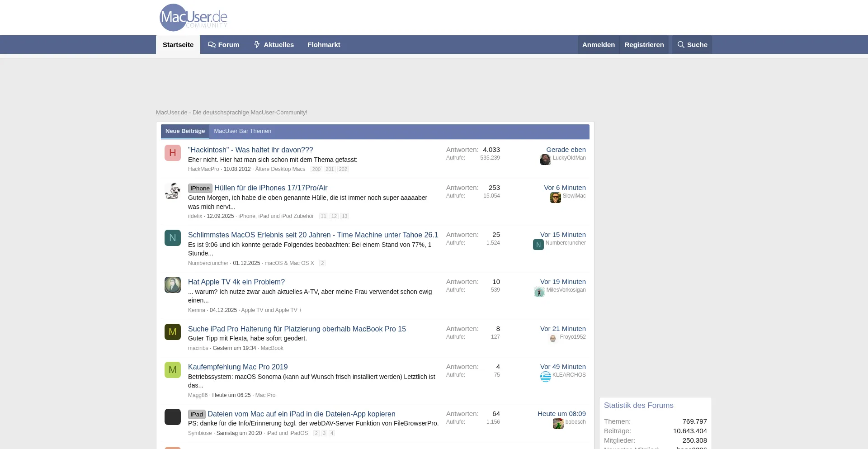Click Kemna's round portrait avatar
868x449 pixels.
173,285
